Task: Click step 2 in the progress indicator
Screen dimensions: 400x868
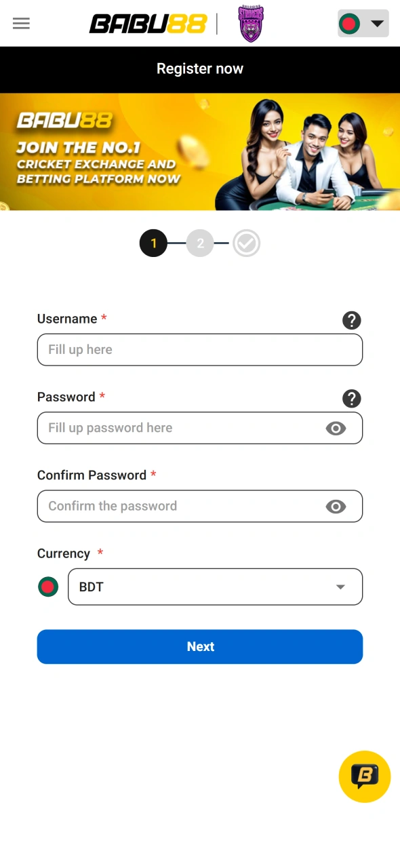Action: coord(200,243)
